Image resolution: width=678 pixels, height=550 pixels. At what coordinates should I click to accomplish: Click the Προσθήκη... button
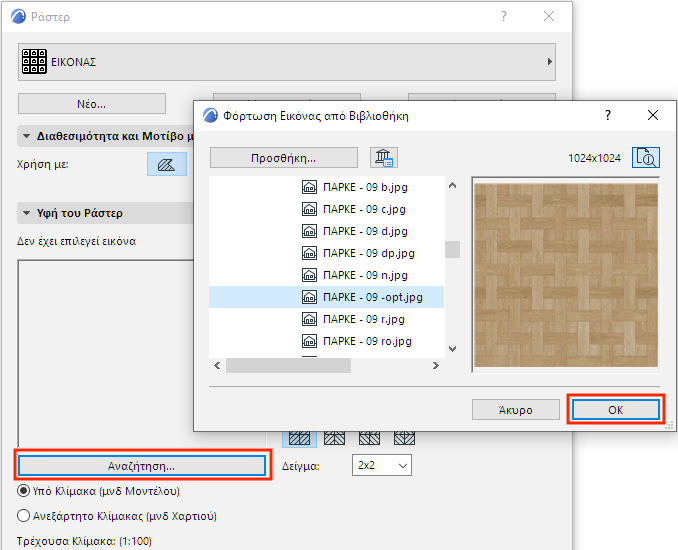click(x=284, y=158)
